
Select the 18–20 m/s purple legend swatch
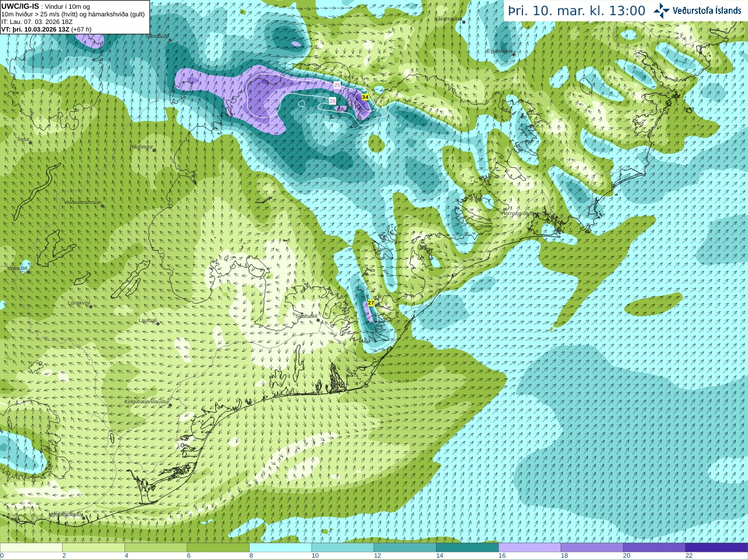coord(592,548)
